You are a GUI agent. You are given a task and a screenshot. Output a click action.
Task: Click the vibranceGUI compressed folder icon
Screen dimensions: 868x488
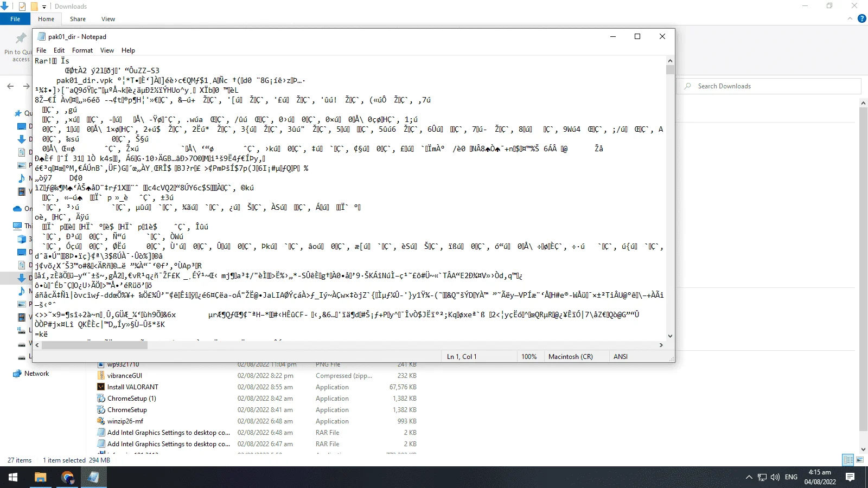pos(101,376)
